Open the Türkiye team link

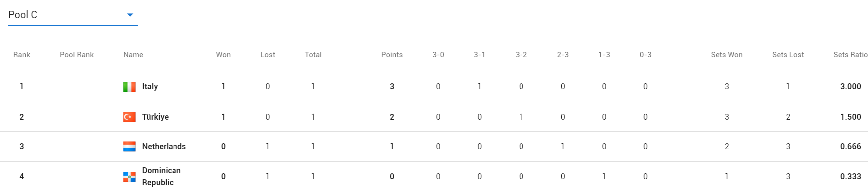click(155, 117)
